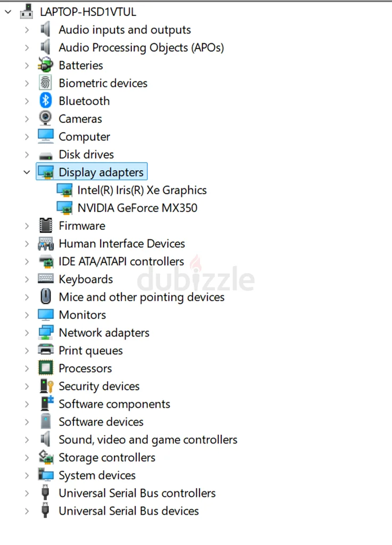Click the Keyboards category icon
392x545 pixels.
[46, 279]
